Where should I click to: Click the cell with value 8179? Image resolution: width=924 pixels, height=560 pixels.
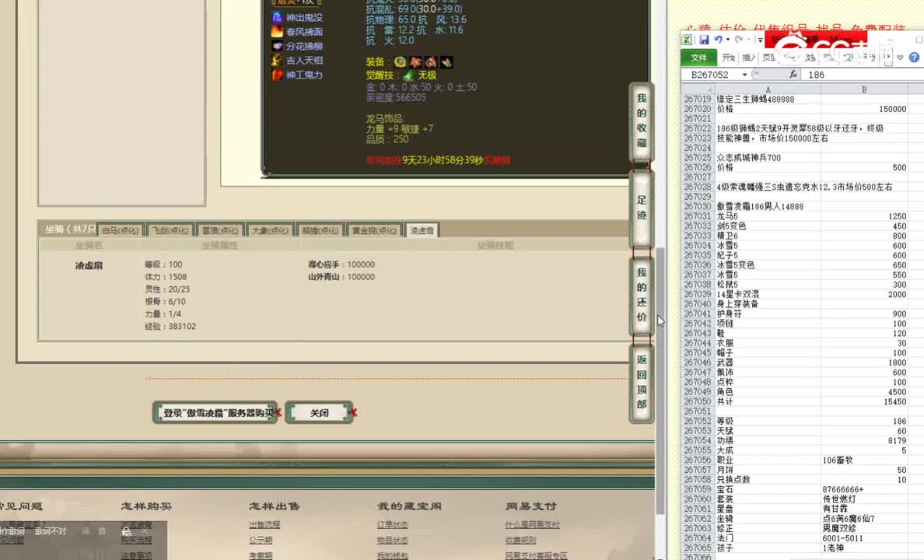coord(864,440)
